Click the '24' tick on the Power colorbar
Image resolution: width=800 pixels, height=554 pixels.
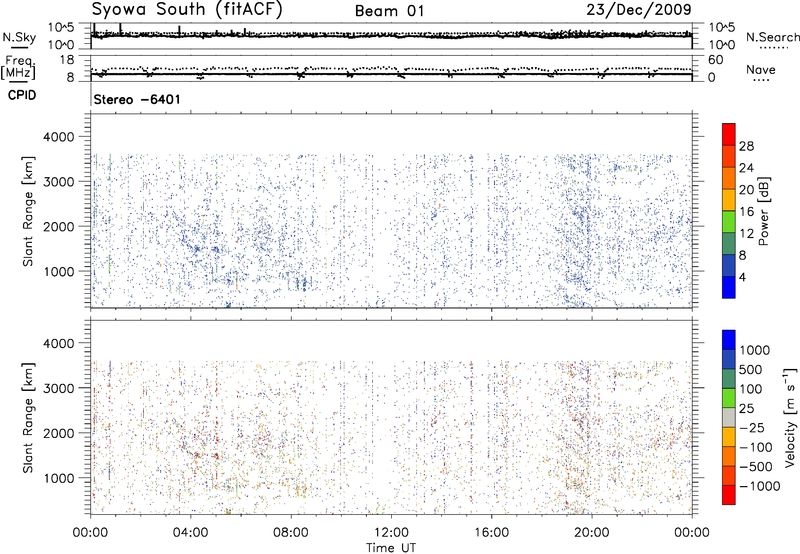click(x=746, y=168)
